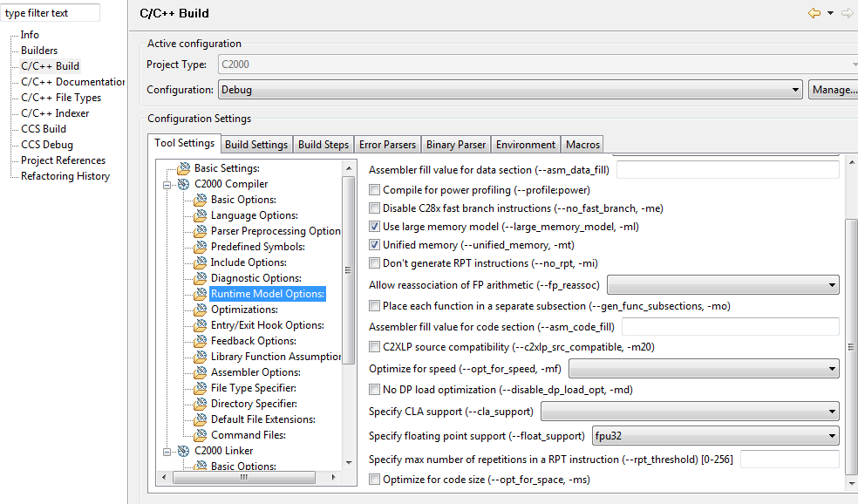Open C/C++ File Types page
Viewport: 858px width, 504px height.
click(x=61, y=98)
